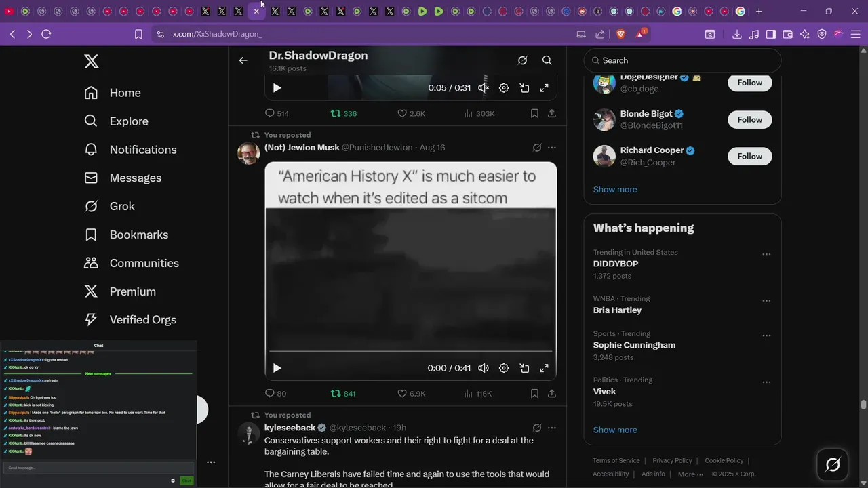Open more options for DIDDYBOP trend
This screenshot has height=488, width=868.
(x=766, y=254)
